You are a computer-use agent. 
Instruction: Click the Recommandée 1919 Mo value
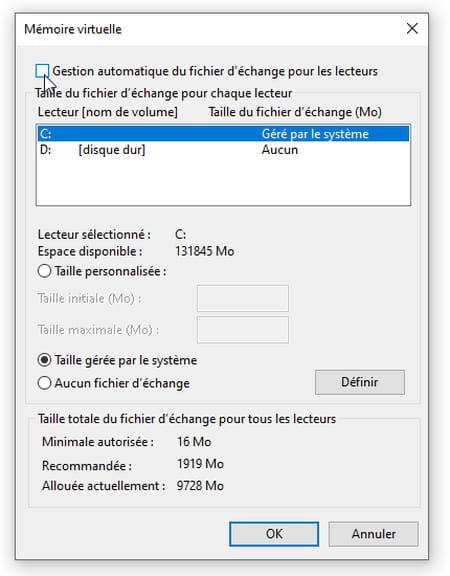click(x=200, y=464)
